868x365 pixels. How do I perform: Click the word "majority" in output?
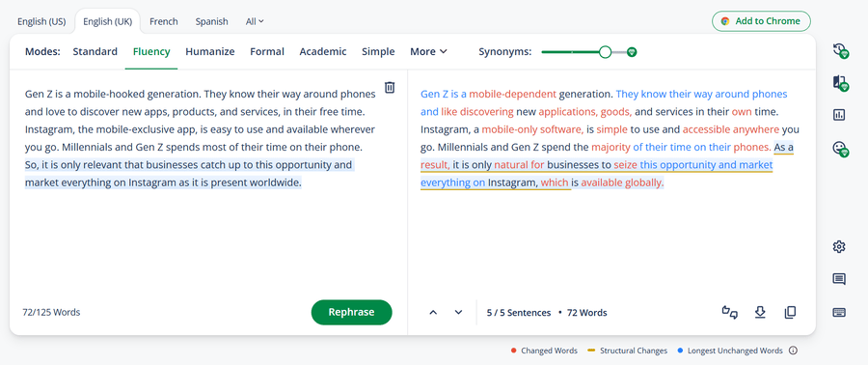coord(610,147)
